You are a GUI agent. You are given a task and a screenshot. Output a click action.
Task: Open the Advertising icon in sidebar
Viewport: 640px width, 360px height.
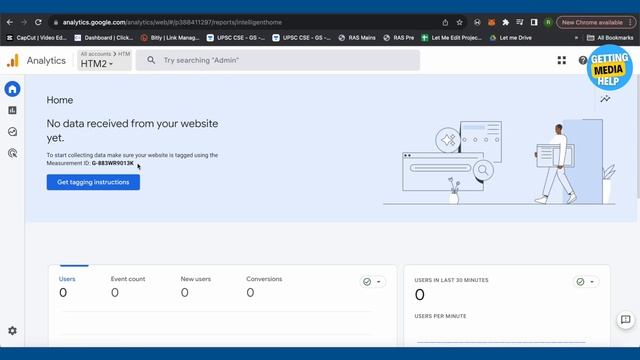click(x=12, y=153)
